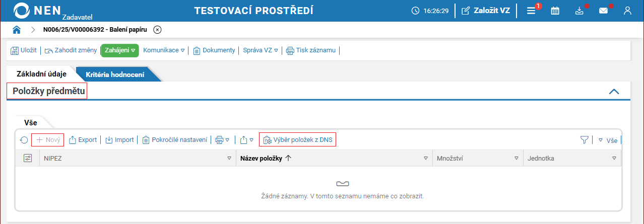Click the Založit VZ button

486,11
